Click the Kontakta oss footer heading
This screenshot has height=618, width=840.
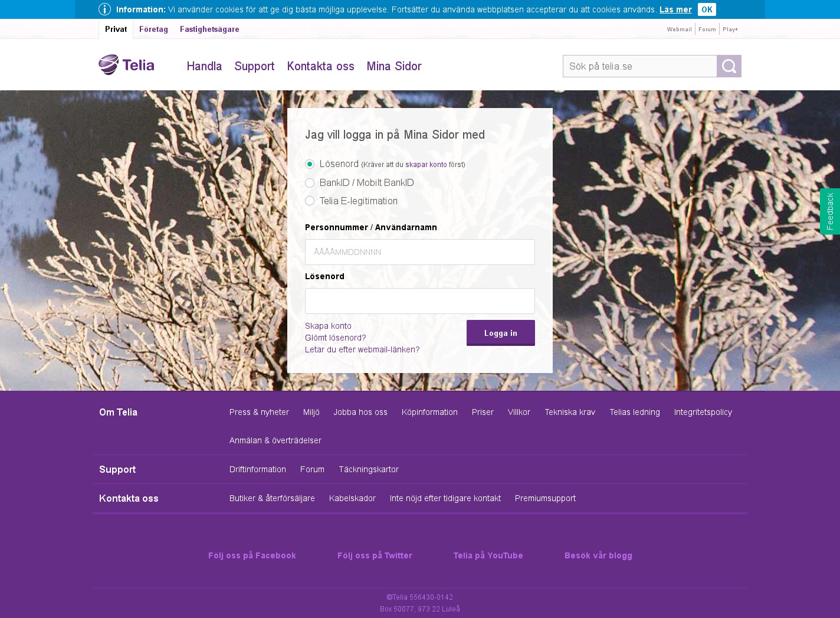coord(129,498)
